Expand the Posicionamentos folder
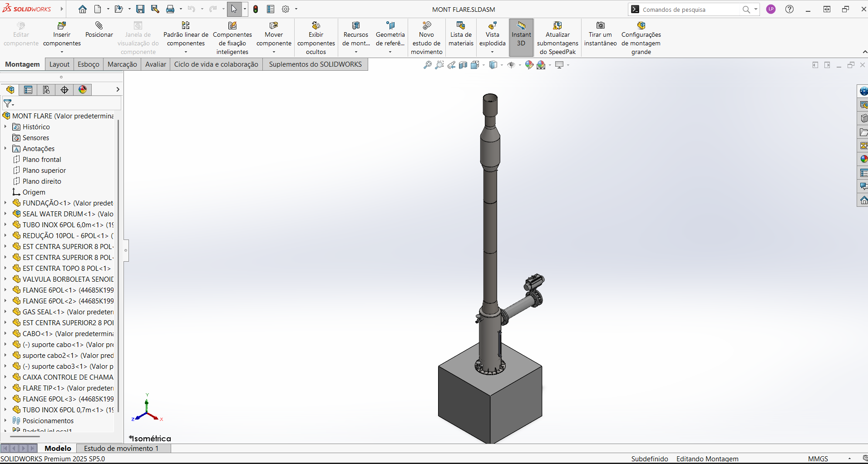The width and height of the screenshot is (868, 464). 5,420
